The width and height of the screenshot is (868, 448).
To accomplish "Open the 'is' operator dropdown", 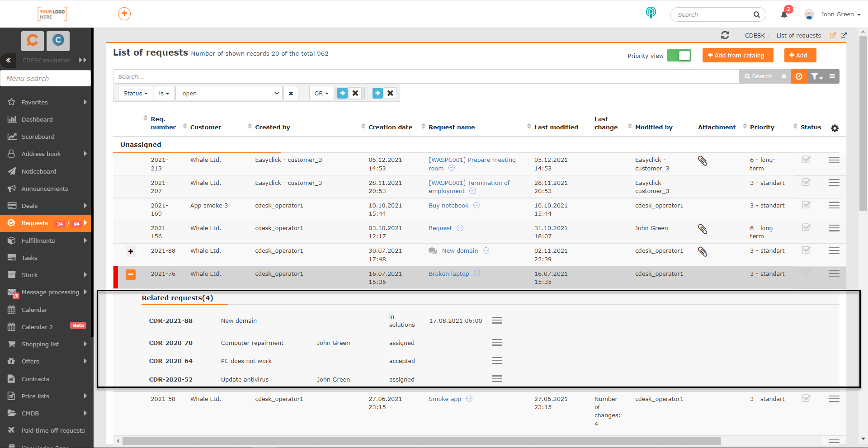I will [x=164, y=94].
